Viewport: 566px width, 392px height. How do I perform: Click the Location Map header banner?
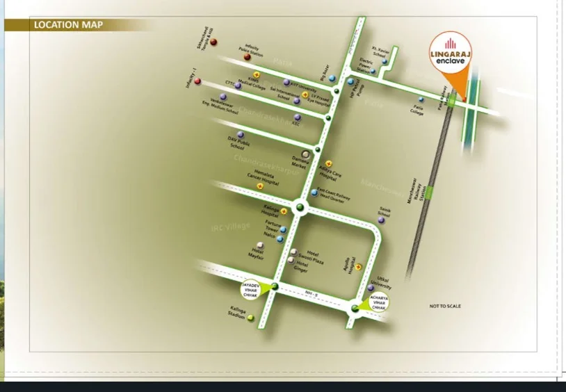pyautogui.click(x=69, y=25)
